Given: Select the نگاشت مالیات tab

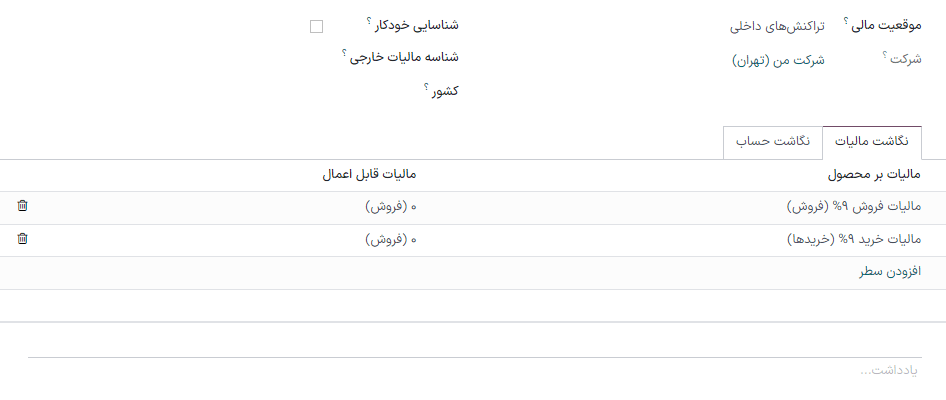Looking at the screenshot, I should (x=871, y=142).
